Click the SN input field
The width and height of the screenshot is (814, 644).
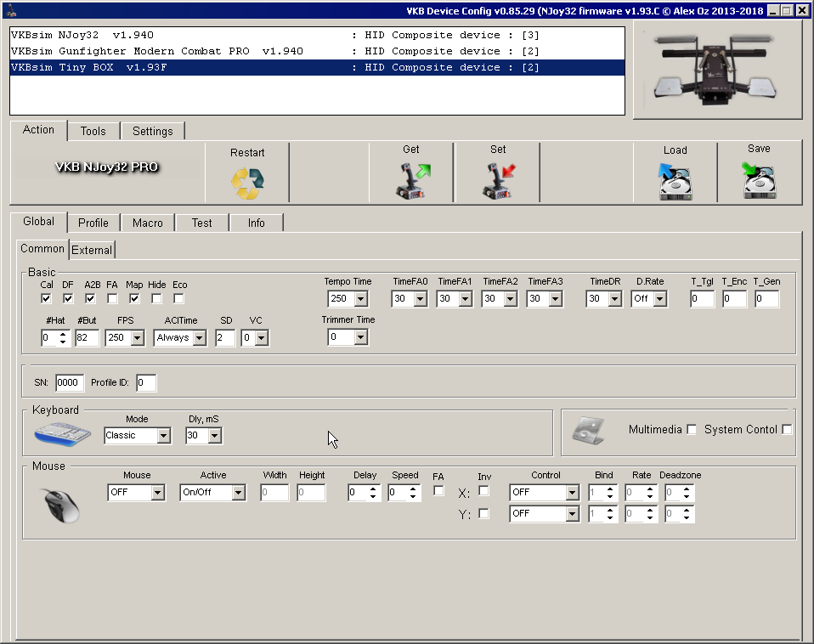pyautogui.click(x=70, y=383)
